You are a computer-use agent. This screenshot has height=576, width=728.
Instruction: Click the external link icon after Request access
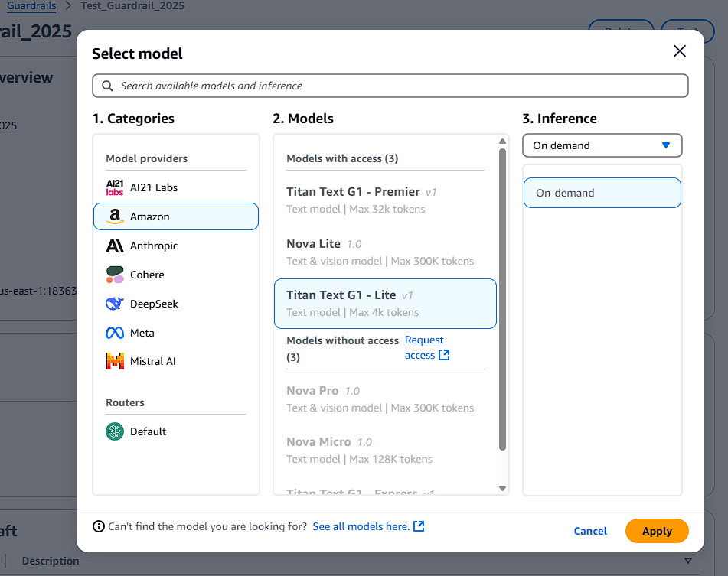point(444,355)
